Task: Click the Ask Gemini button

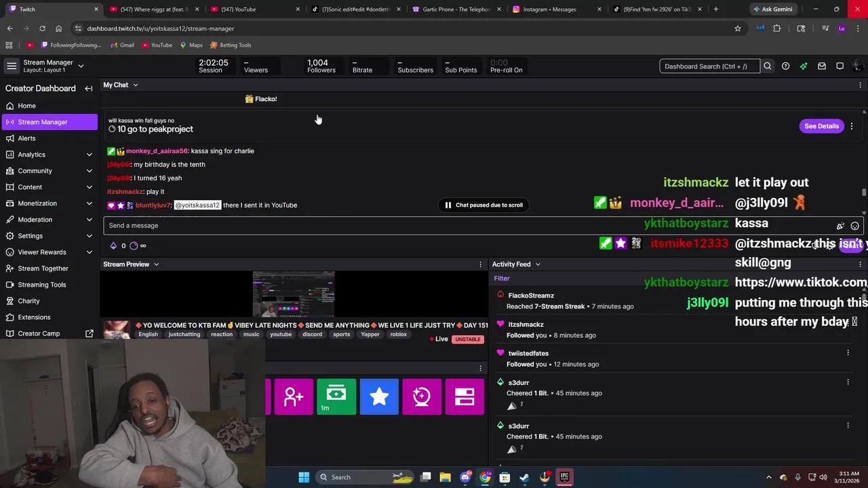Action: point(772,9)
